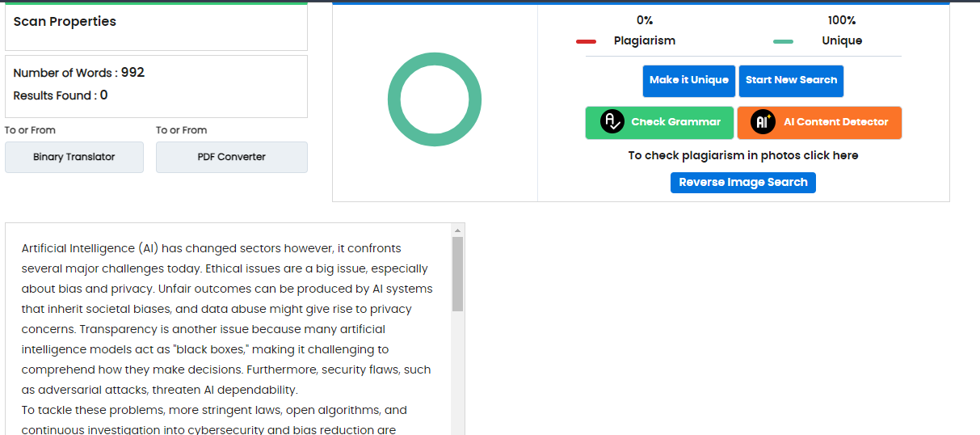Launch the PDF Converter tool
980x435 pixels.
[x=231, y=157]
